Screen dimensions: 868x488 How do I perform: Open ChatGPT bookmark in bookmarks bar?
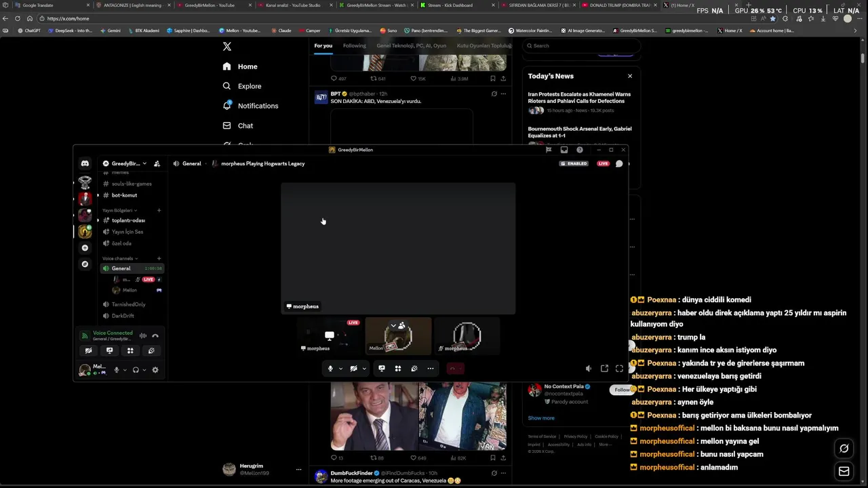pos(29,30)
